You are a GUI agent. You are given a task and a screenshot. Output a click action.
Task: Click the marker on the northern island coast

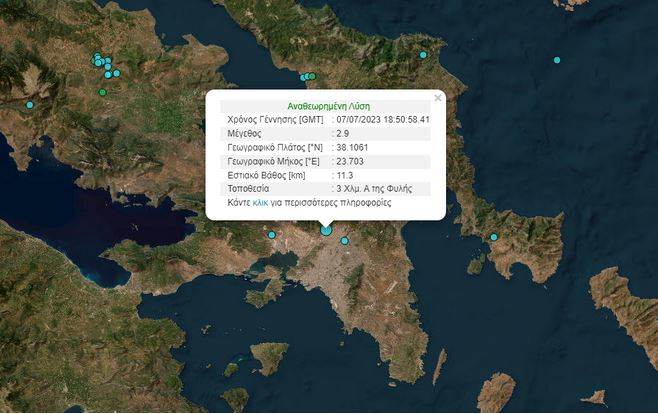423,55
